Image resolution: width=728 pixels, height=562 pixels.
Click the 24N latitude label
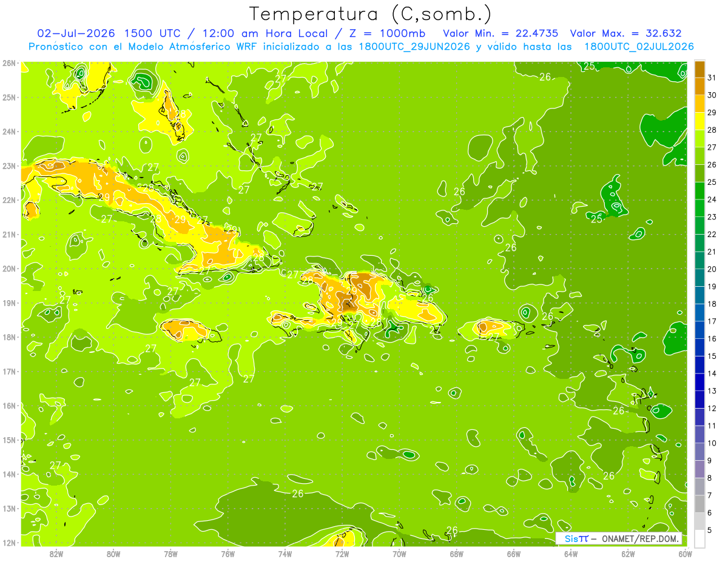pos(9,132)
